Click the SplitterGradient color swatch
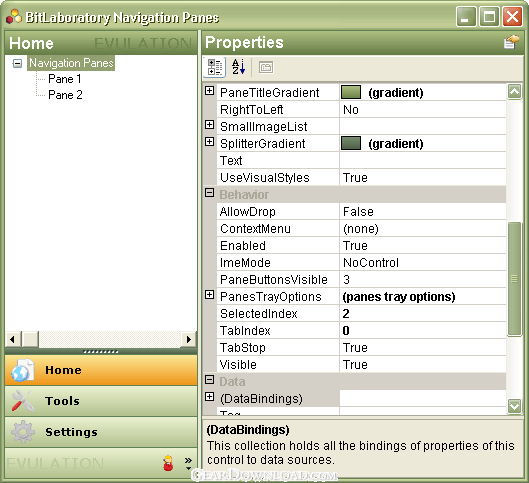 (351, 143)
